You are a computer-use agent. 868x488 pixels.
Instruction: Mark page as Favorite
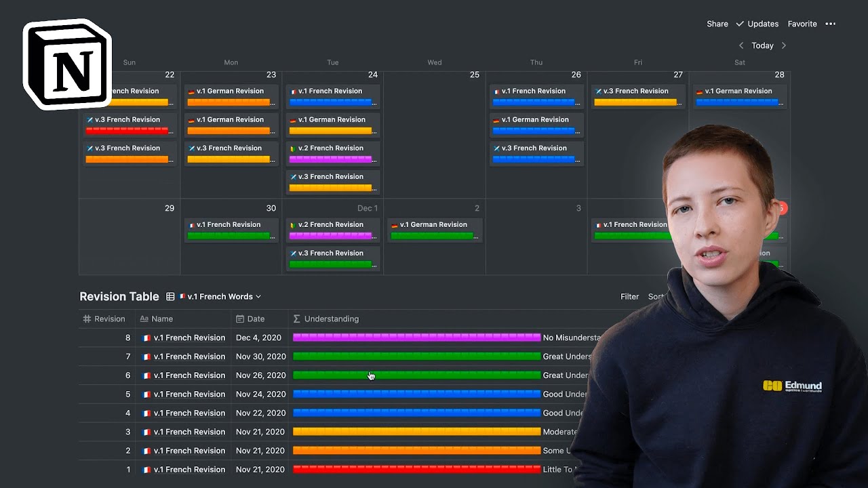pos(802,24)
